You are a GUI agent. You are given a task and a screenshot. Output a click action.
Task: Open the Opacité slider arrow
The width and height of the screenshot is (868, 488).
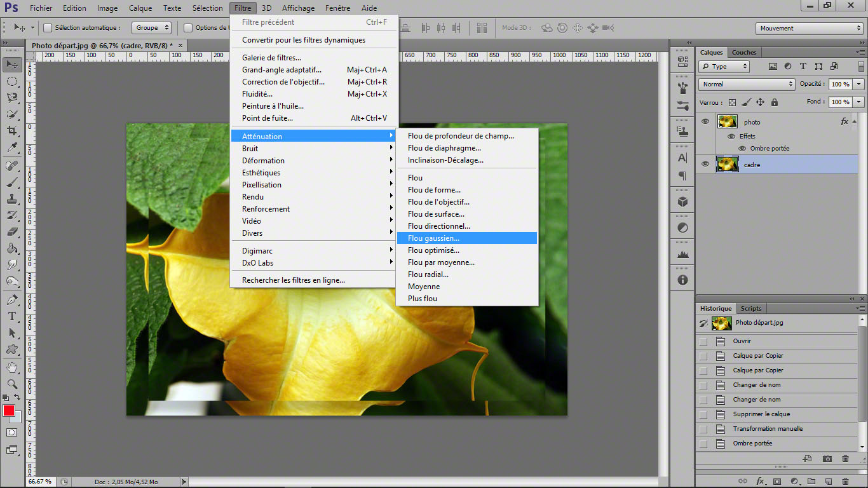coord(860,84)
